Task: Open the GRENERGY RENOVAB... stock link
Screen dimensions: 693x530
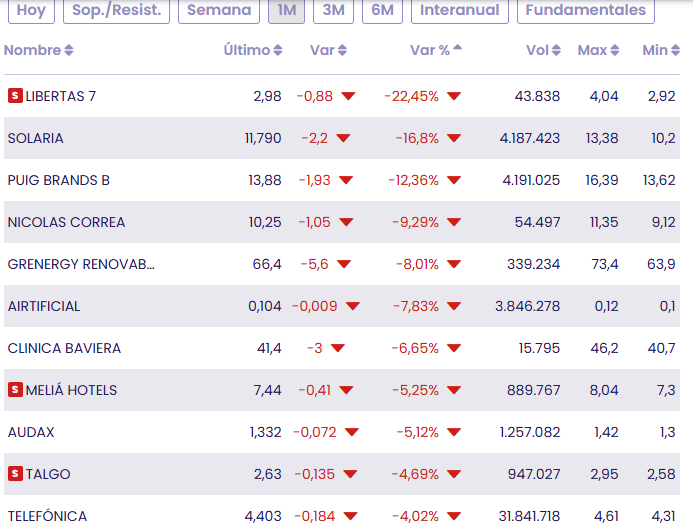Action: (81, 264)
